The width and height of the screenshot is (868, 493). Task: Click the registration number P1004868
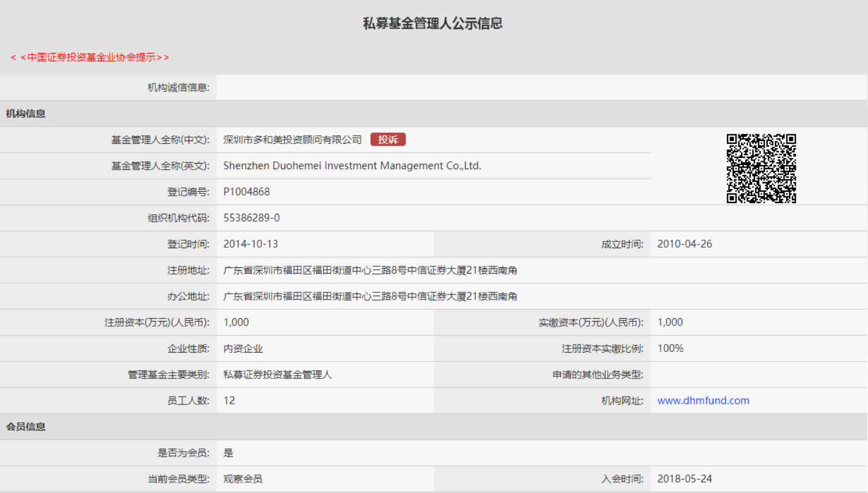pos(247,192)
